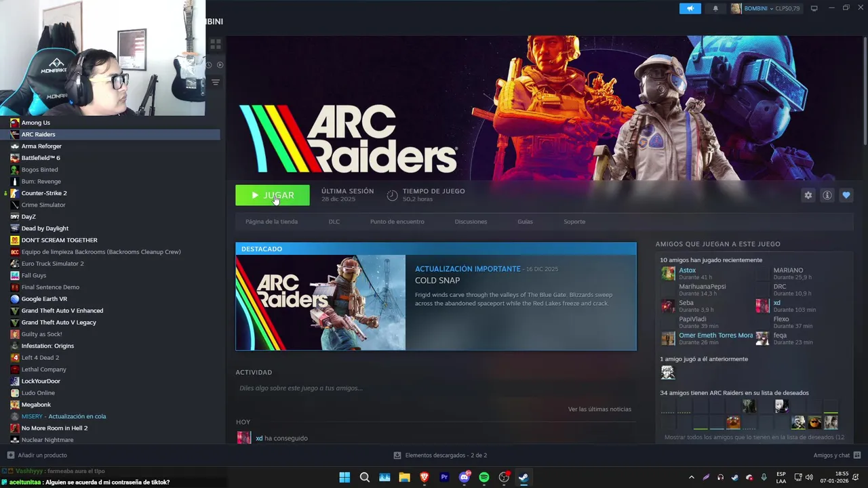Open the Guías tab
868x488 pixels.
coord(525,222)
